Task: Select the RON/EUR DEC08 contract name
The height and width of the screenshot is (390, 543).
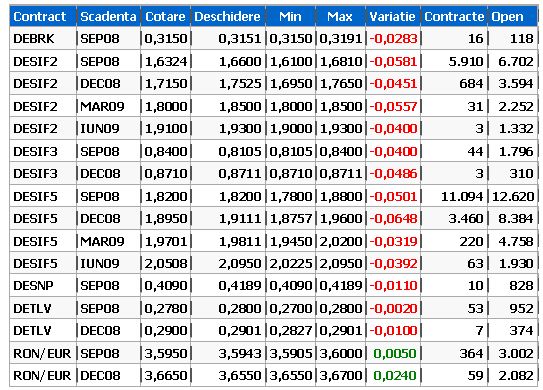Action: click(x=42, y=375)
